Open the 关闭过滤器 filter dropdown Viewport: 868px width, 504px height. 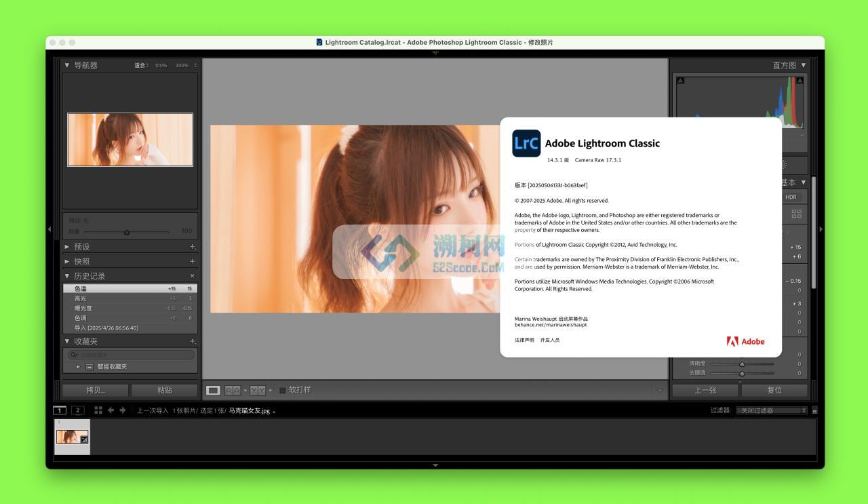(772, 410)
